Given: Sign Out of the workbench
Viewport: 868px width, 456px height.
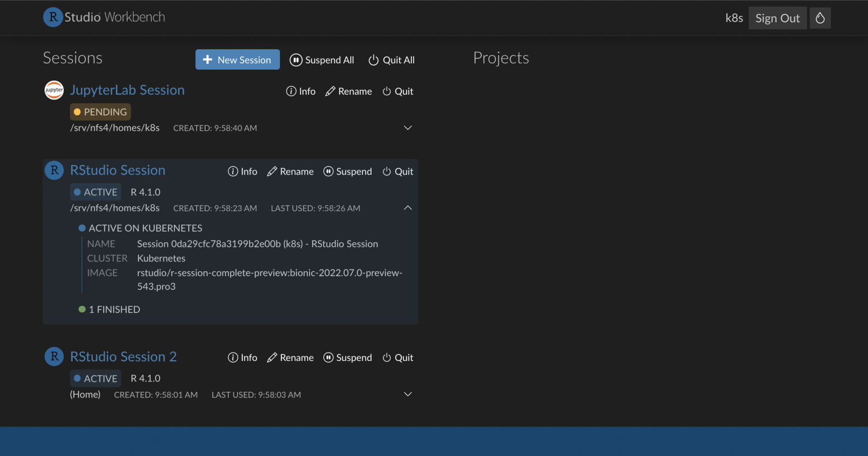Looking at the screenshot, I should [777, 18].
